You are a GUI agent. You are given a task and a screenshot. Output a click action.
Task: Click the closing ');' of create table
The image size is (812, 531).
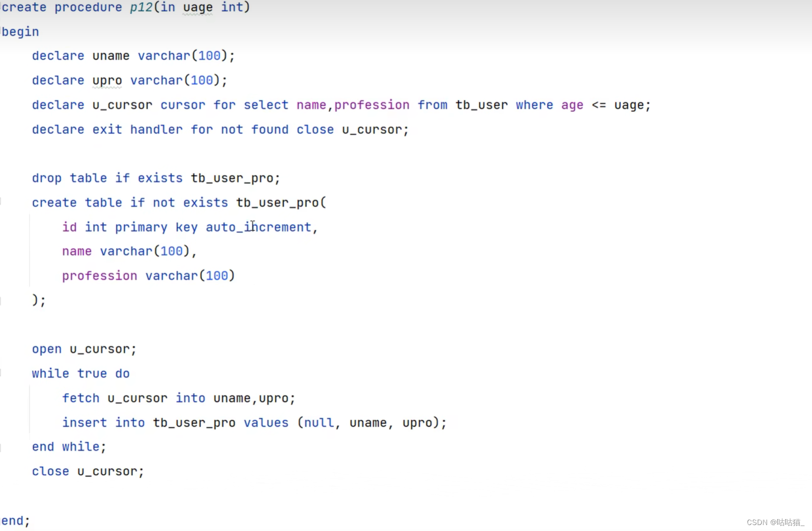39,300
